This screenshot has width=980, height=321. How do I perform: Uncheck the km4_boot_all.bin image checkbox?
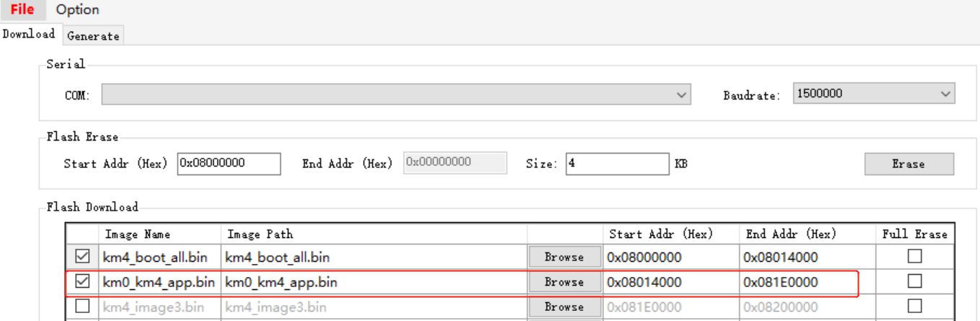(82, 257)
